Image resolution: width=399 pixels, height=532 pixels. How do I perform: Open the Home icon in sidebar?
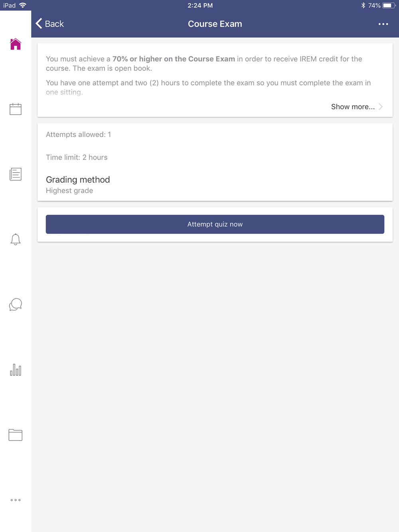pyautogui.click(x=16, y=44)
